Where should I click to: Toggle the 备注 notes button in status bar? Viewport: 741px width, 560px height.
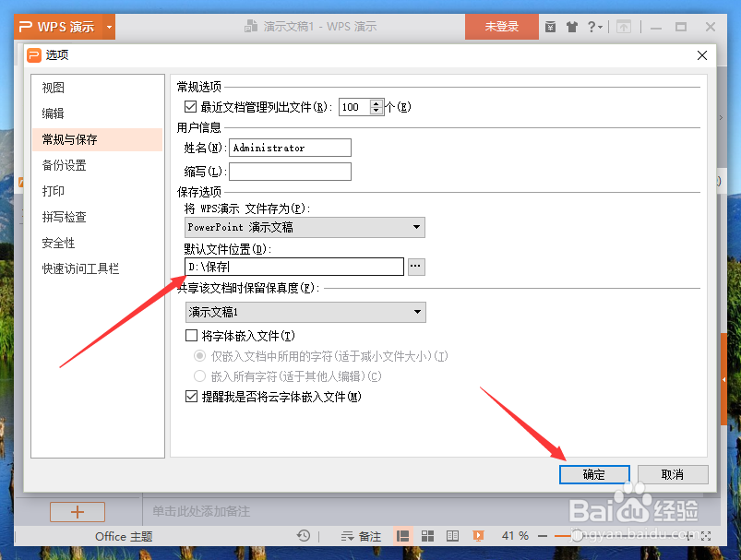click(x=361, y=536)
